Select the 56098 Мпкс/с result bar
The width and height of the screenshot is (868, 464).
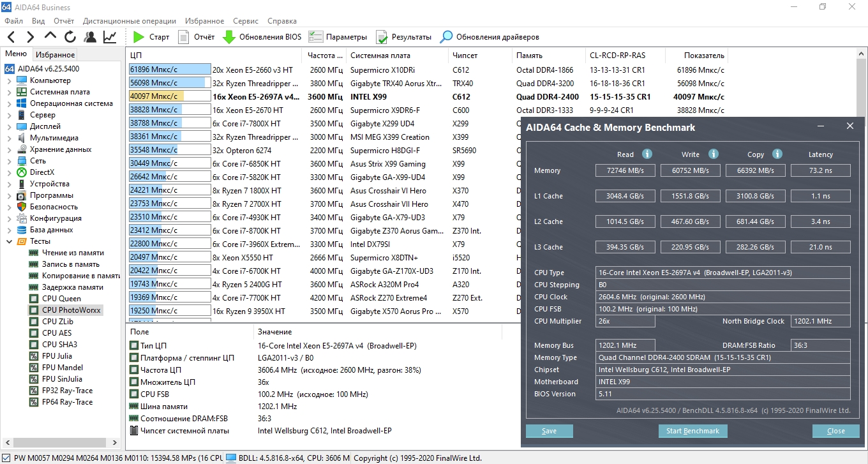[x=170, y=83]
